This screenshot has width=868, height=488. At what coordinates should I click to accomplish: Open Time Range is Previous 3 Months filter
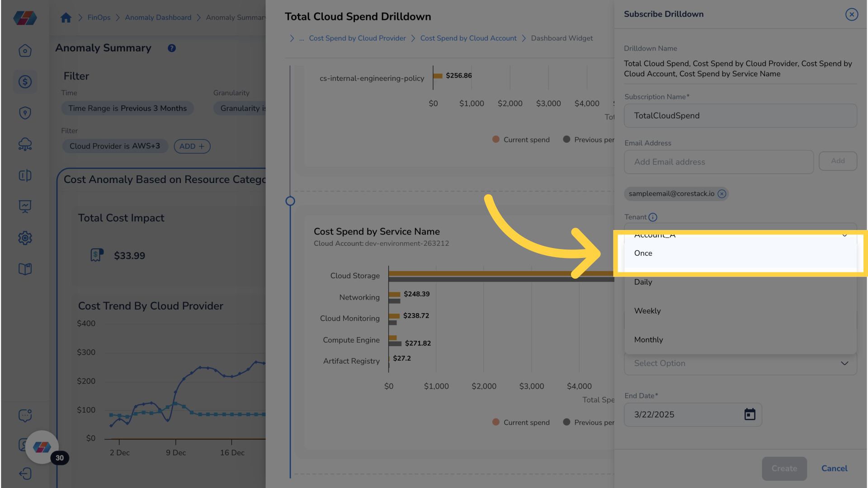(x=127, y=108)
